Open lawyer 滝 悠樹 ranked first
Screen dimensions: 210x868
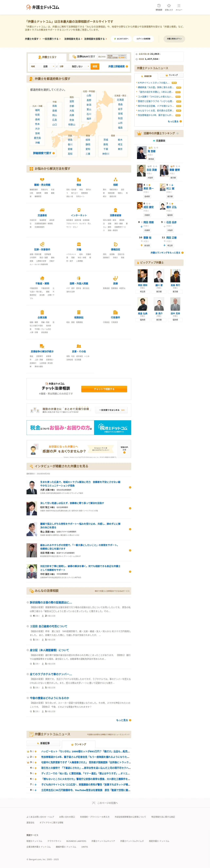click(x=151, y=151)
